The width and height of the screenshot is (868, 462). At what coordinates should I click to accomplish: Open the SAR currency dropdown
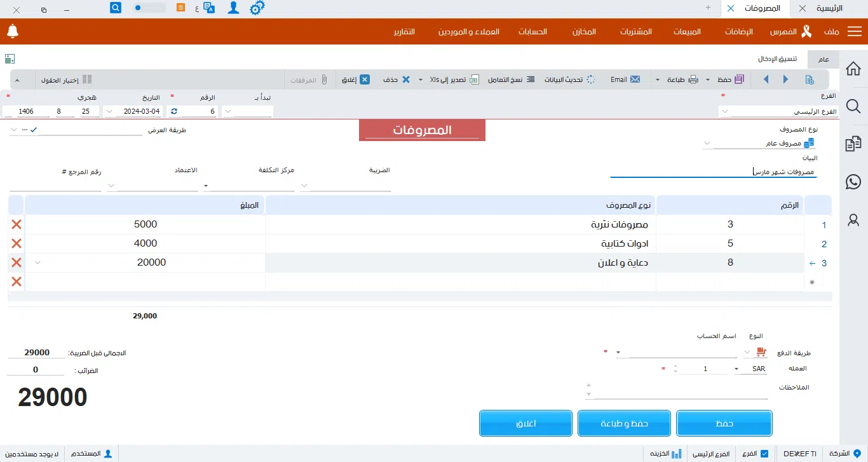click(736, 369)
